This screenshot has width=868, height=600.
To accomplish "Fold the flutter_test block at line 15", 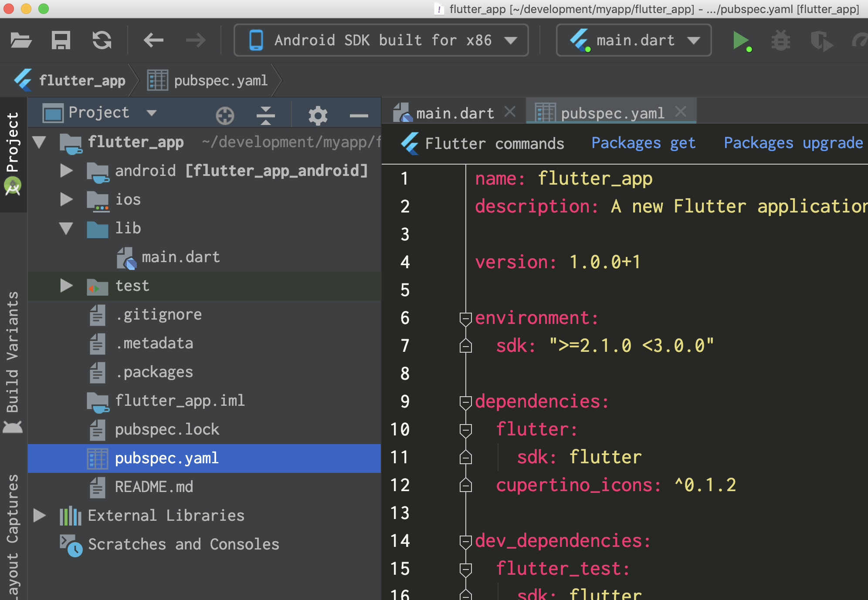I will tap(465, 570).
